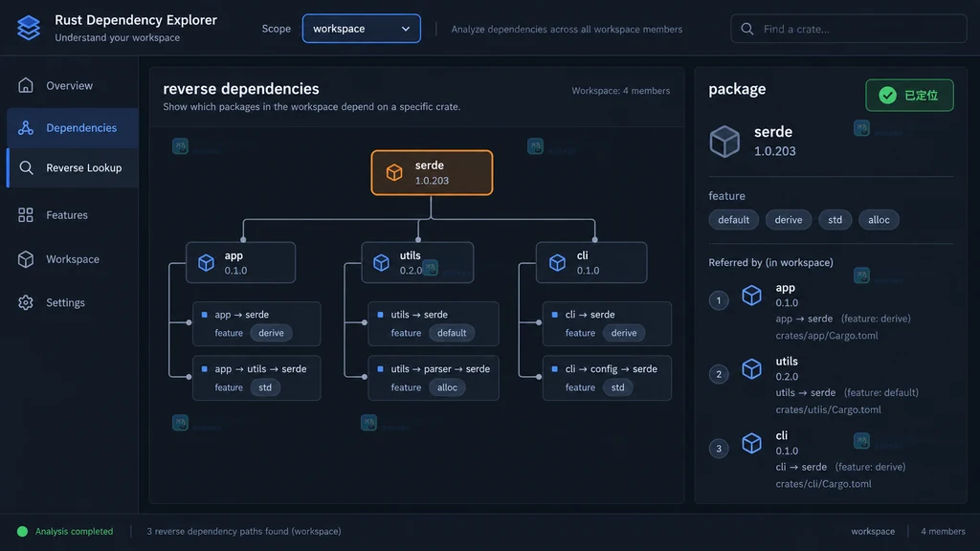
Task: Click the 'cli → serde' direct path card
Action: [608, 323]
